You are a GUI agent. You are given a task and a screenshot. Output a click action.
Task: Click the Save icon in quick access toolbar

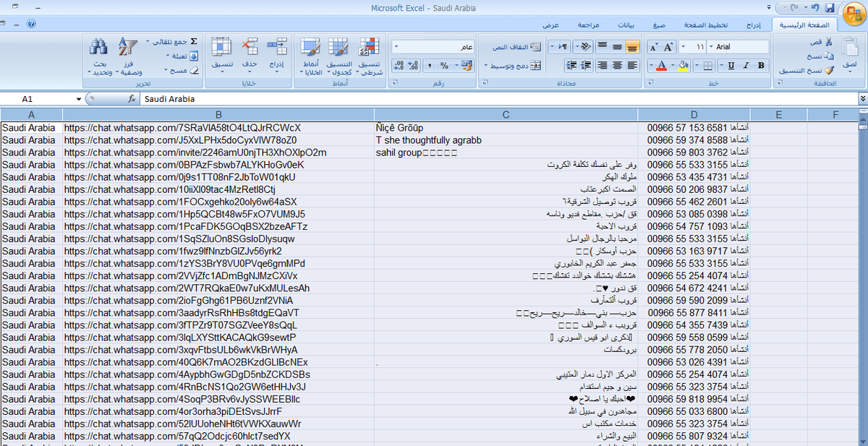(830, 8)
